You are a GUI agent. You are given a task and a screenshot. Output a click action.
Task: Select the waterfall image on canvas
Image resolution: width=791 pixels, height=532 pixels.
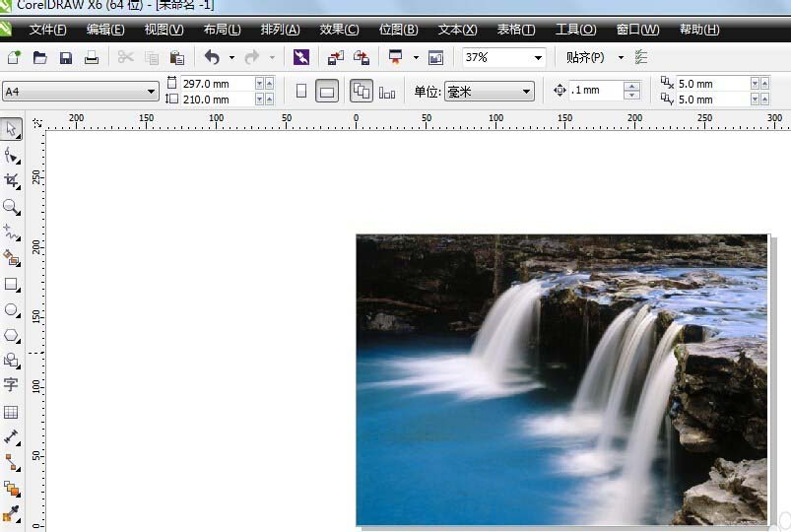561,379
